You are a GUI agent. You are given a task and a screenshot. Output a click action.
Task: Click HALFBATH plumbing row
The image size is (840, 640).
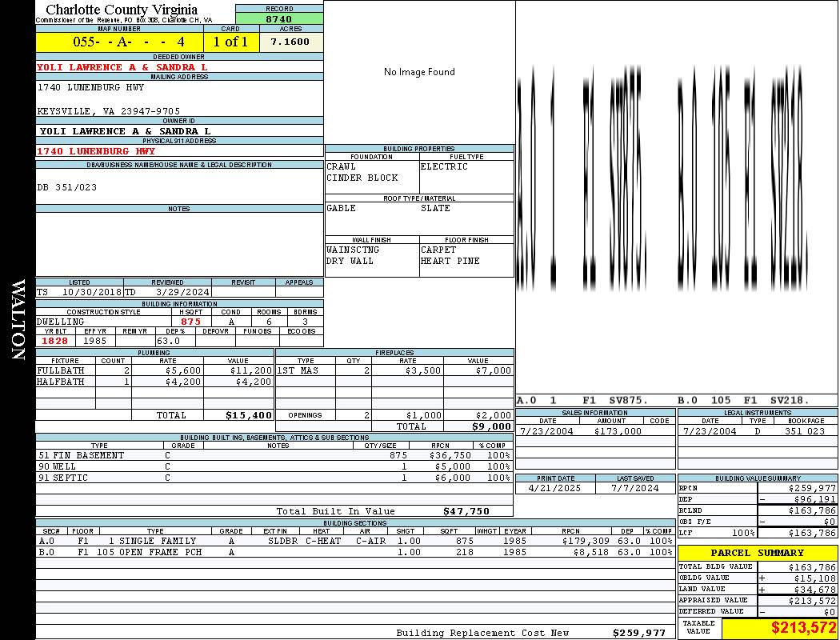tap(155, 382)
